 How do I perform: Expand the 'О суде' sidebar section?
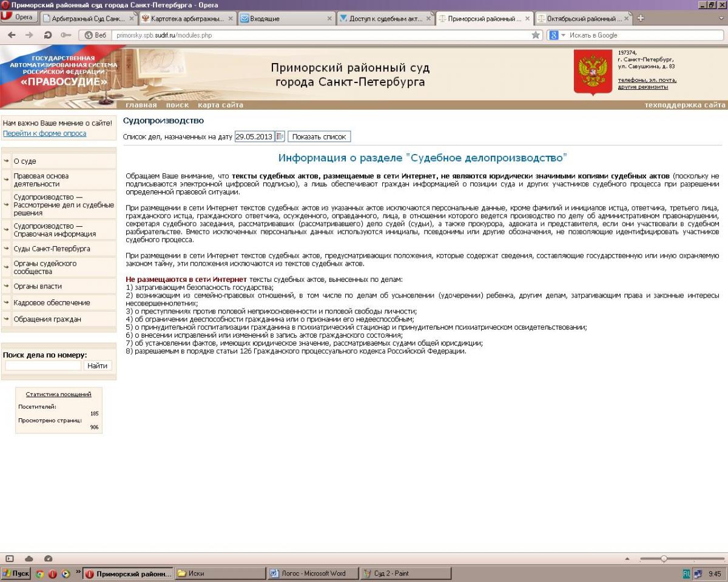[x=25, y=161]
